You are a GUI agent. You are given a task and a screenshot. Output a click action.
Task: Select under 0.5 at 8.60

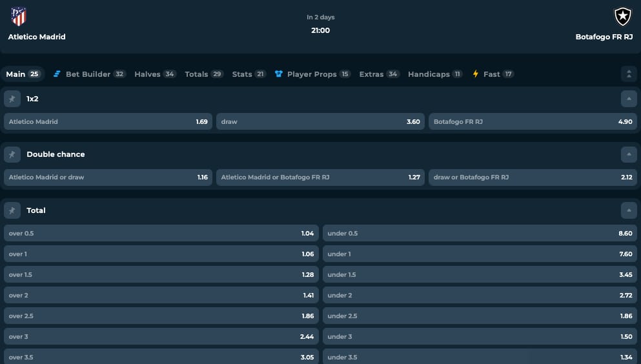pyautogui.click(x=480, y=233)
